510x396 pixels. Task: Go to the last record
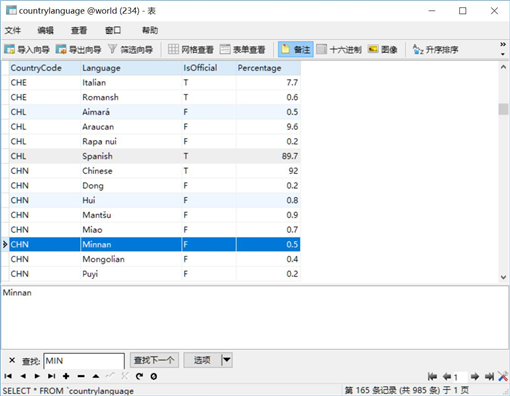tap(51, 376)
